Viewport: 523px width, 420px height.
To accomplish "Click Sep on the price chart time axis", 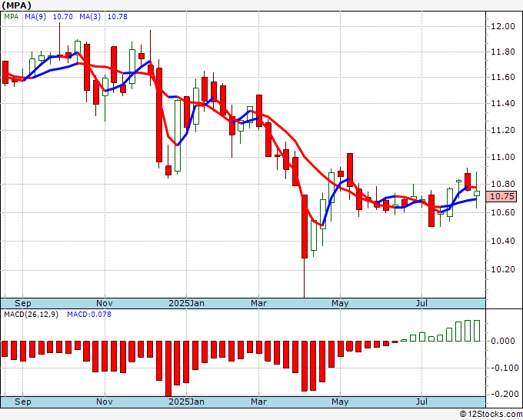I will point(22,303).
